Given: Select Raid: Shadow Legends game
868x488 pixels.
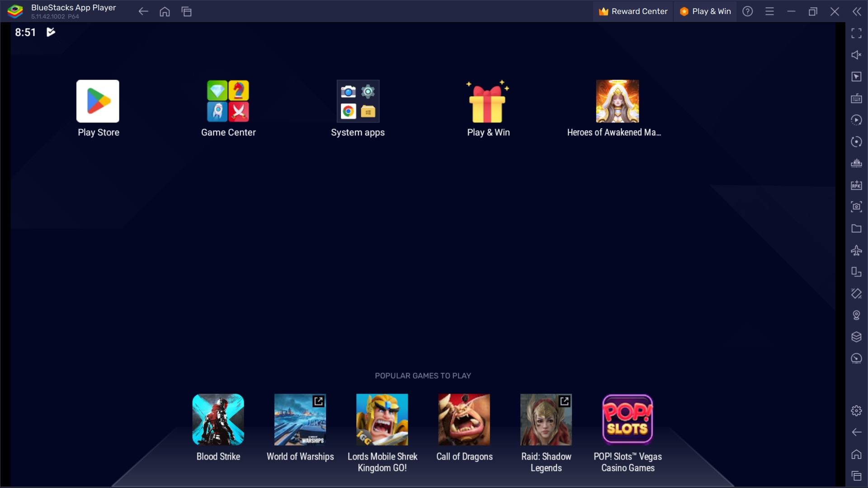Looking at the screenshot, I should [x=546, y=419].
